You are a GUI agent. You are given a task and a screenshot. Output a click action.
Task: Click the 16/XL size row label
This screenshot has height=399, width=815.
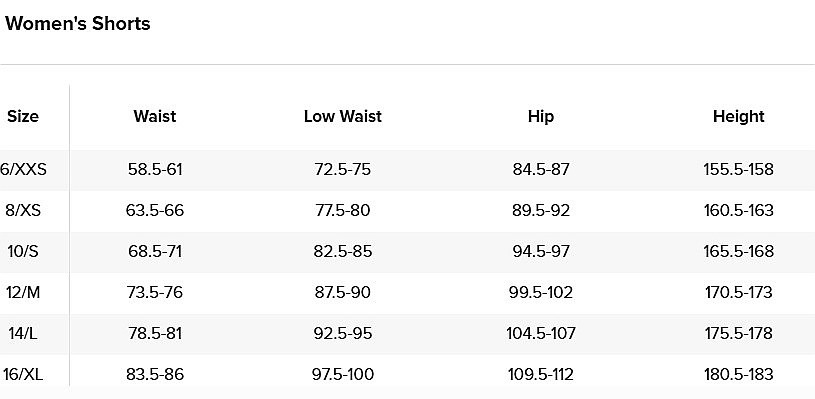[x=23, y=374]
